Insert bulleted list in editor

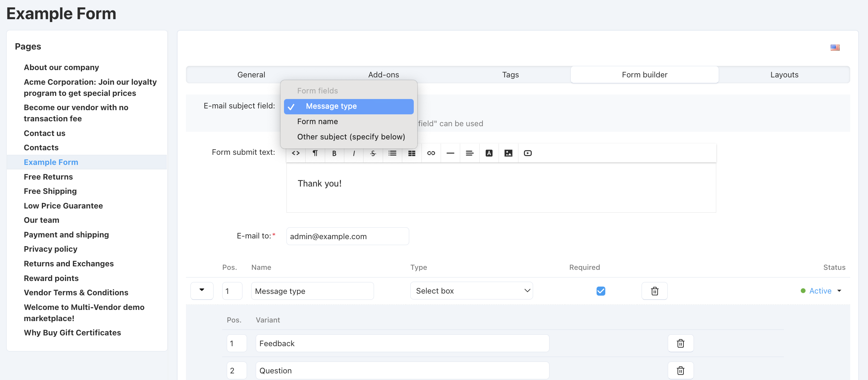(x=392, y=153)
